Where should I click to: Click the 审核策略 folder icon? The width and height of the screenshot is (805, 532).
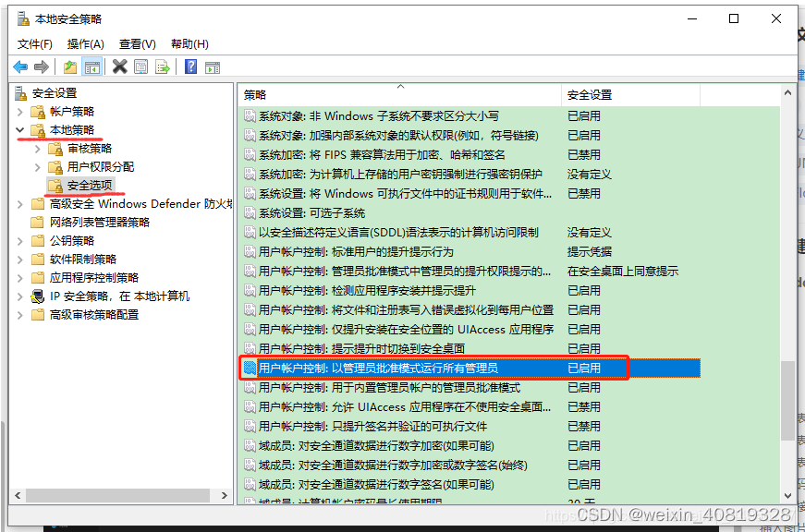pyautogui.click(x=55, y=149)
